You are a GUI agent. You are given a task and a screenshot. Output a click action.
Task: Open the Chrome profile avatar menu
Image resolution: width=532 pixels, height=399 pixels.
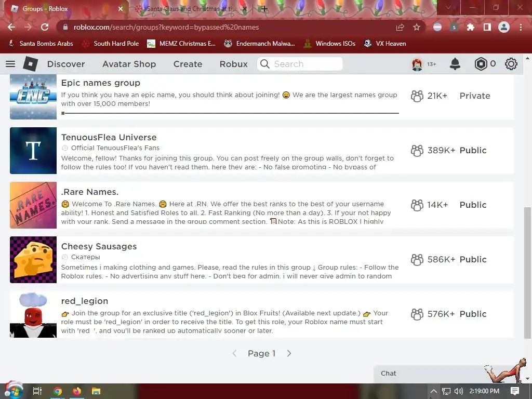(504, 27)
